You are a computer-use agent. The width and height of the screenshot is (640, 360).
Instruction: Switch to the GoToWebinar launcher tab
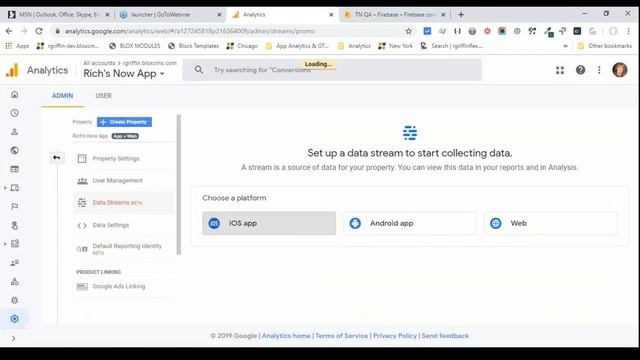171,15
